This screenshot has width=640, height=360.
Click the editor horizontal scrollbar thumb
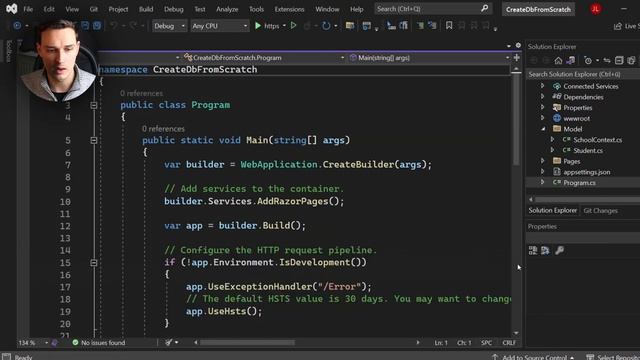[x=247, y=343]
